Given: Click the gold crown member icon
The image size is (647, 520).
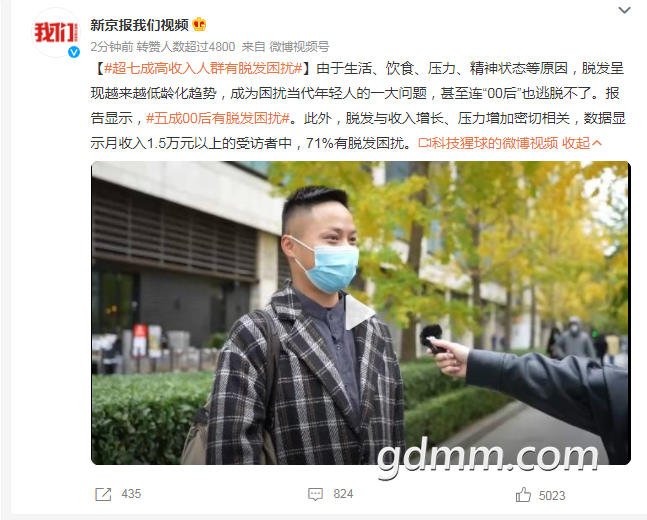Looking at the screenshot, I should click(x=199, y=24).
